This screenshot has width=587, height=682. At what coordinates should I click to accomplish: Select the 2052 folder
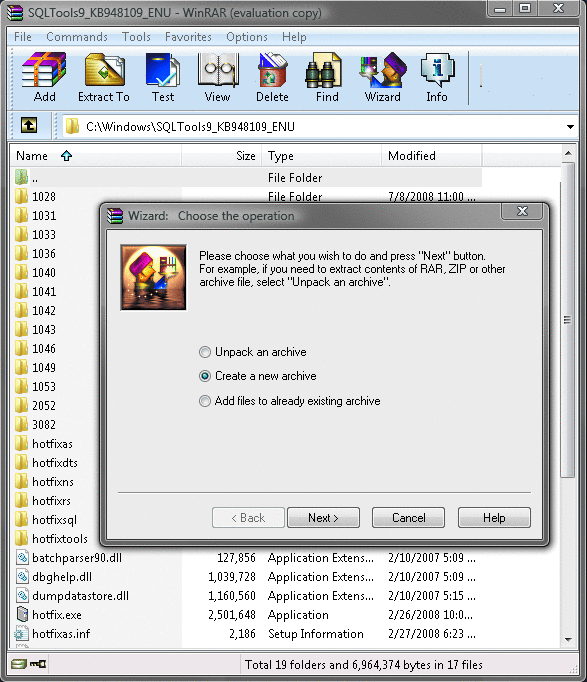tap(36, 405)
